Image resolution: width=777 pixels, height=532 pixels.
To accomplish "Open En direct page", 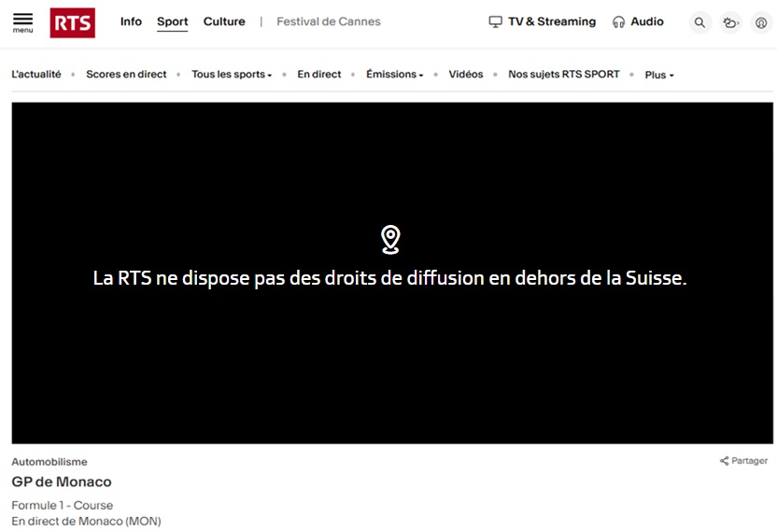I will tap(319, 75).
